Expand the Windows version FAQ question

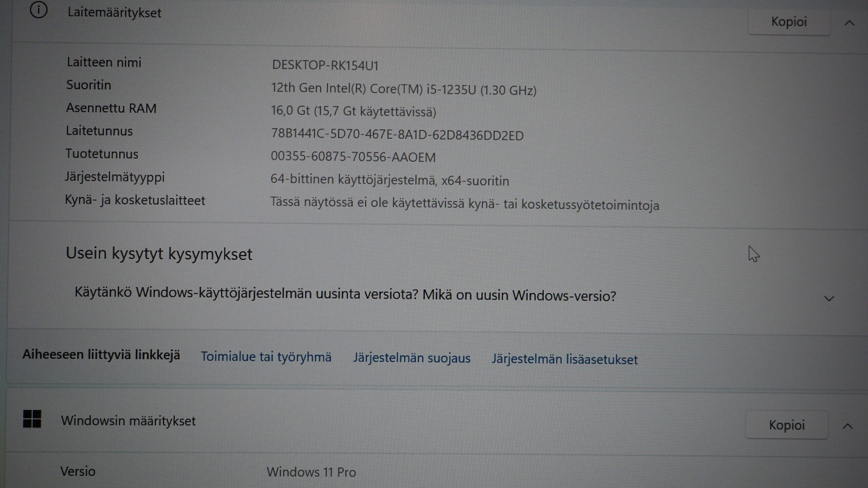829,299
